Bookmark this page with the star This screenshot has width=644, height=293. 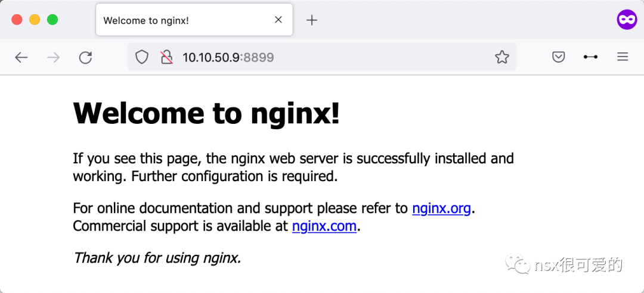tap(502, 57)
